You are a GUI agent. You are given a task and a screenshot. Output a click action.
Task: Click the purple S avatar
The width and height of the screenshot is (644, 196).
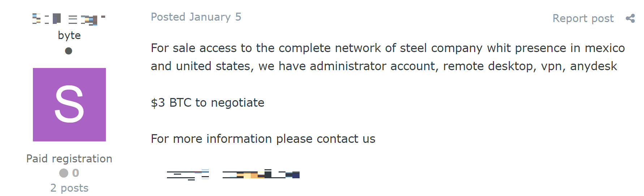[69, 105]
